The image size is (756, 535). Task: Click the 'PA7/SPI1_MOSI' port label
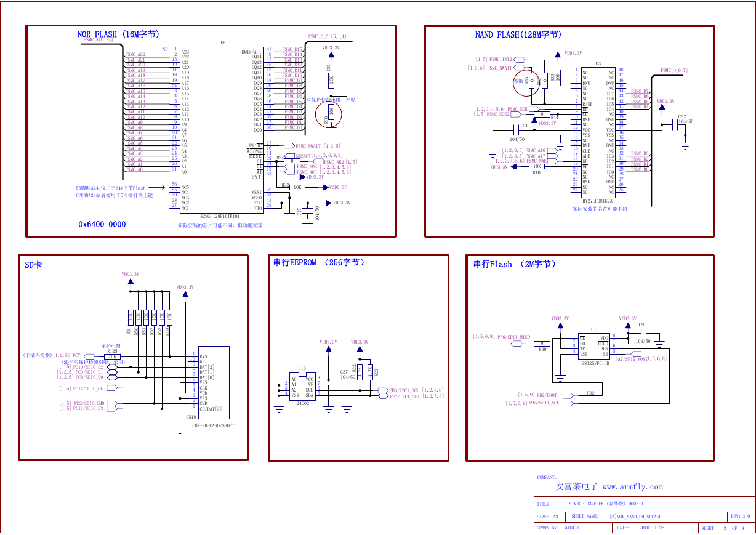[630, 358]
